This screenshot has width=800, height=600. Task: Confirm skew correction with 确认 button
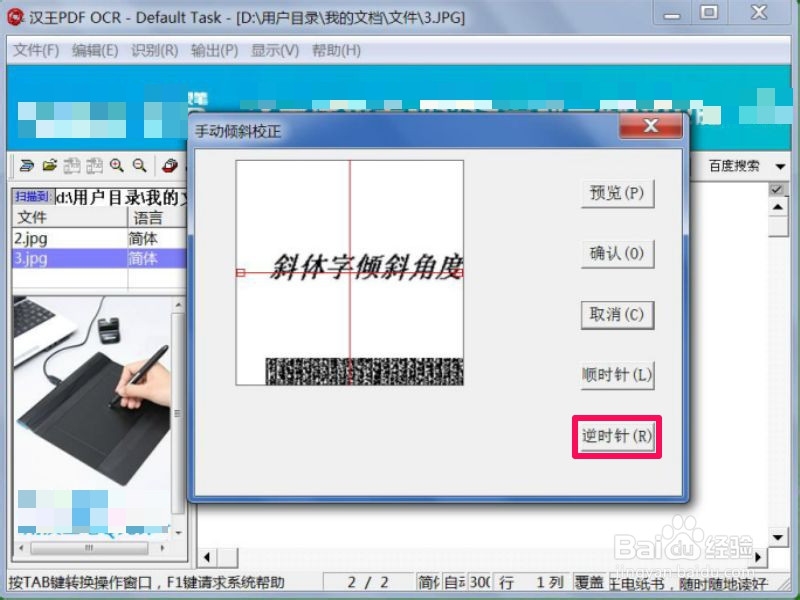[x=616, y=255]
